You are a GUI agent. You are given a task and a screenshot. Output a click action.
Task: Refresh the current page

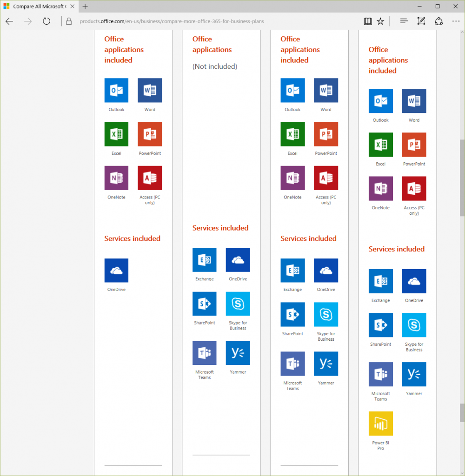coord(46,21)
